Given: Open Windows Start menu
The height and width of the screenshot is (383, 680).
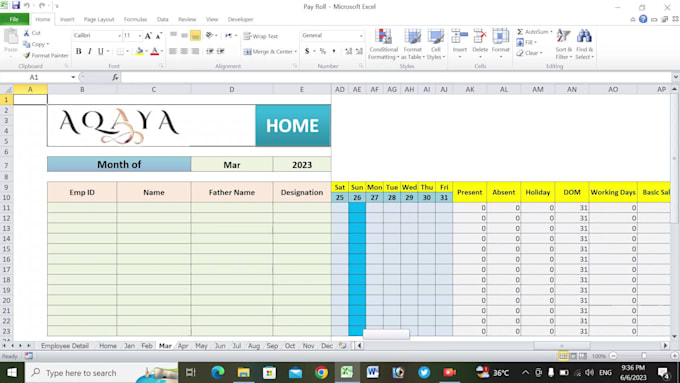Looking at the screenshot, I should (x=12, y=373).
